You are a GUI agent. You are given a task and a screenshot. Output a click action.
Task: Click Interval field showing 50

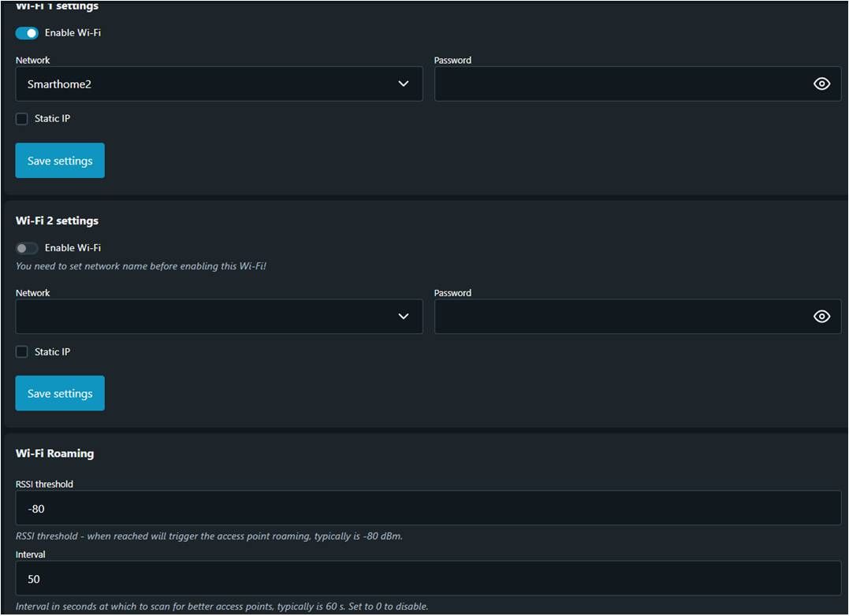click(426, 579)
